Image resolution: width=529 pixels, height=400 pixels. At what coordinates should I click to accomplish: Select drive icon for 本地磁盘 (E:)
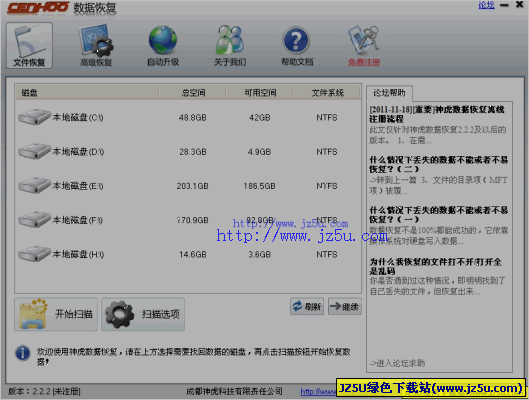(34, 185)
